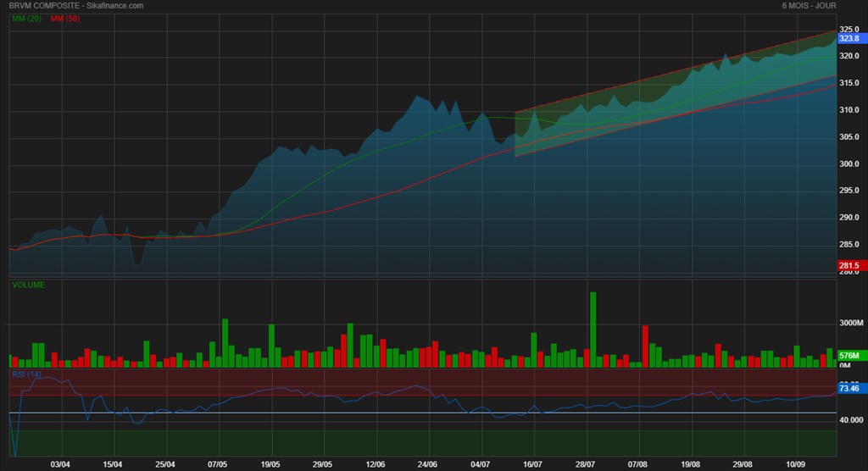The height and width of the screenshot is (471, 868).
Task: Click the 6 MOIS - JOUR period label
Action: [x=810, y=6]
